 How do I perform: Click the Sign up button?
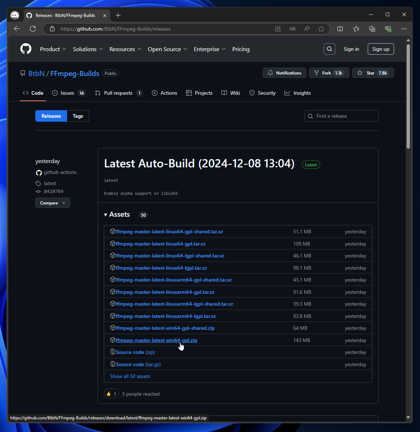click(x=381, y=49)
